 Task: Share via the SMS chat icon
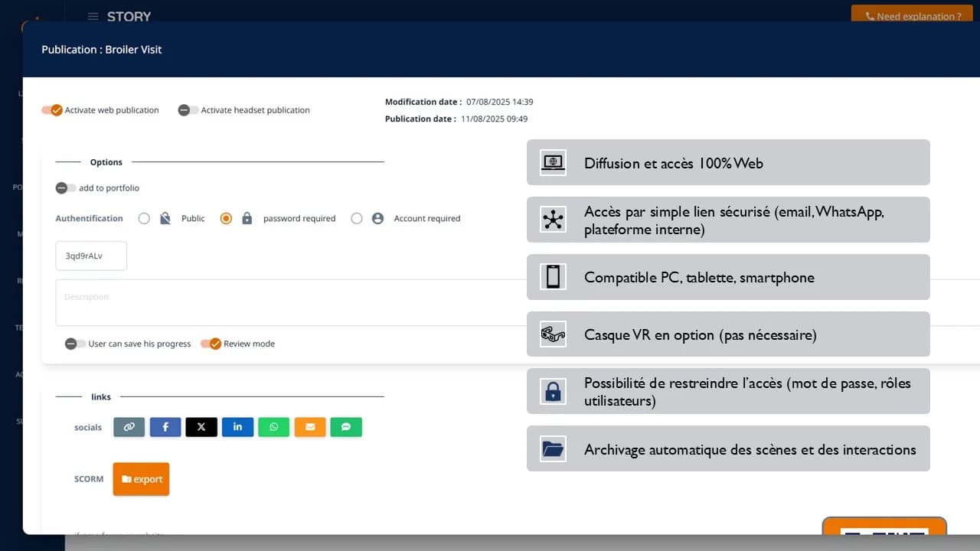coord(346,427)
